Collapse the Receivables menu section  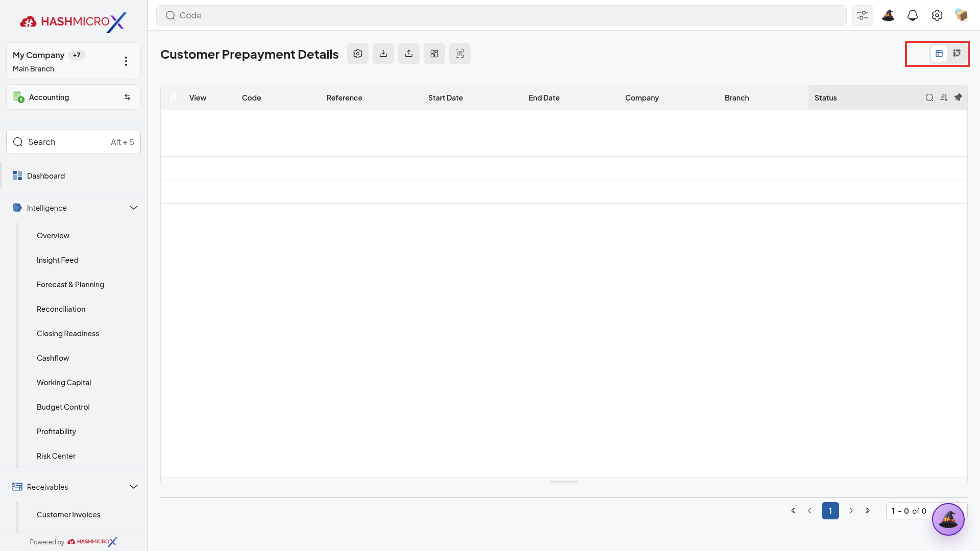click(134, 487)
